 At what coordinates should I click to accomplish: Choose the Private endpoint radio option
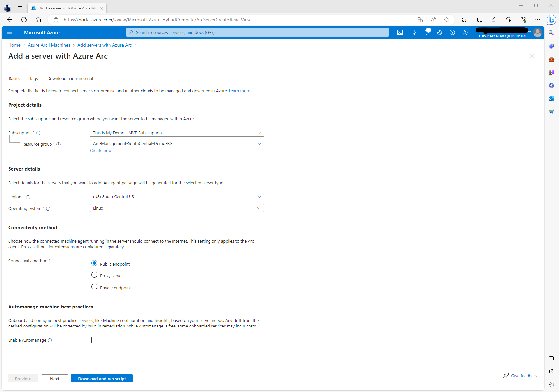pyautogui.click(x=94, y=287)
